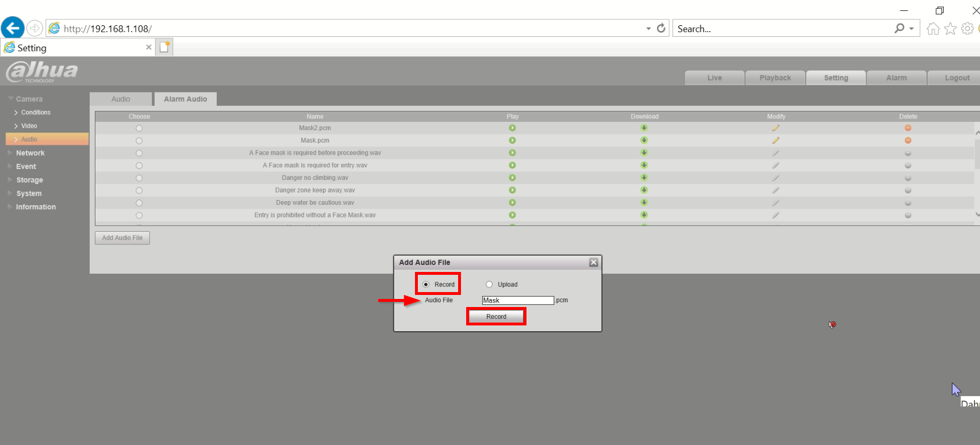The height and width of the screenshot is (445, 980).
Task: Select the Record radio option
Action: [x=426, y=285]
